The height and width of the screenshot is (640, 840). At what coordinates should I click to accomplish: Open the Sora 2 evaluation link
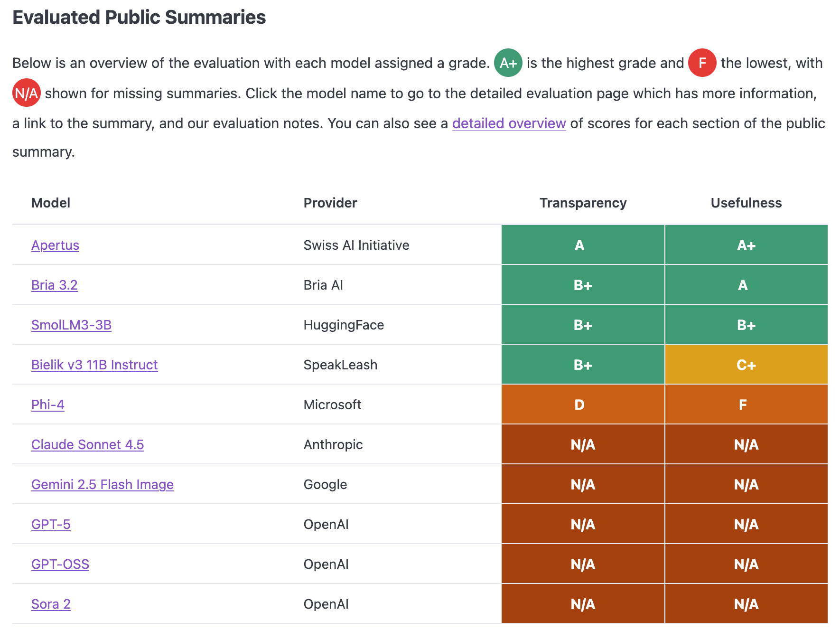(51, 604)
